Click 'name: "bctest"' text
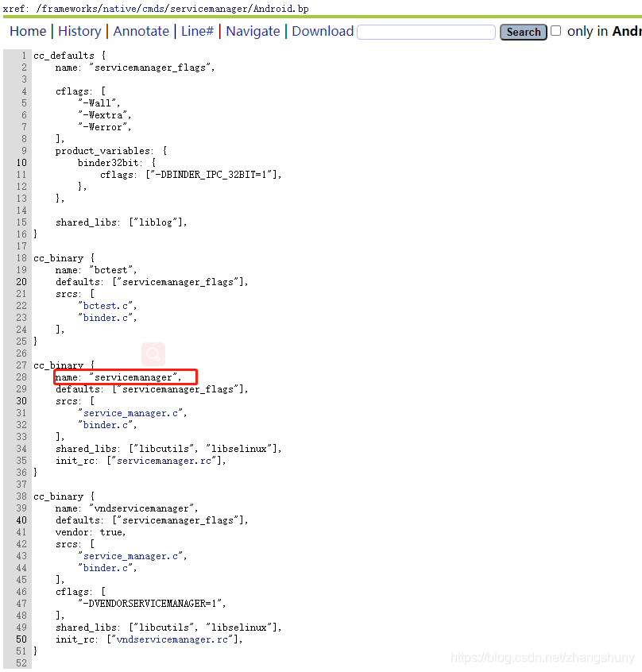The image size is (642, 672). [96, 270]
